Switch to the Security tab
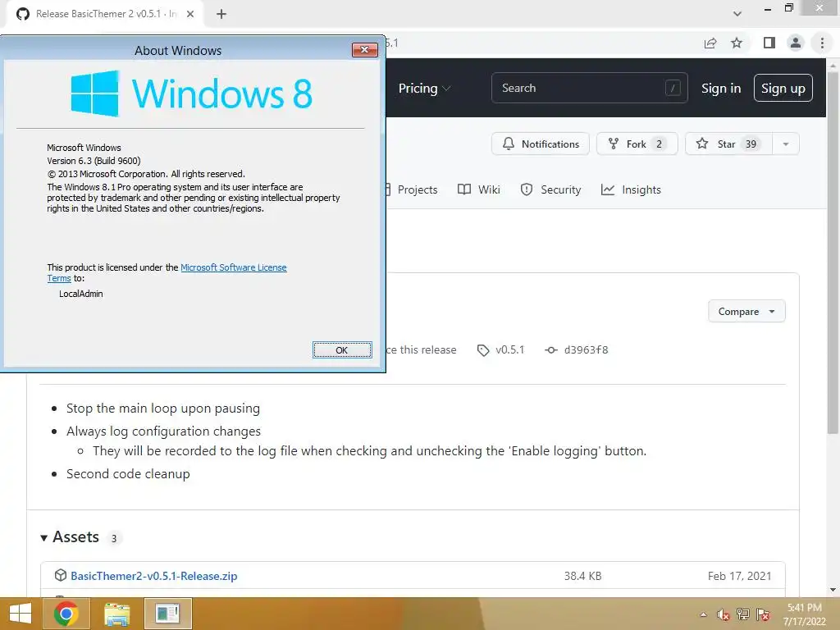 click(550, 189)
